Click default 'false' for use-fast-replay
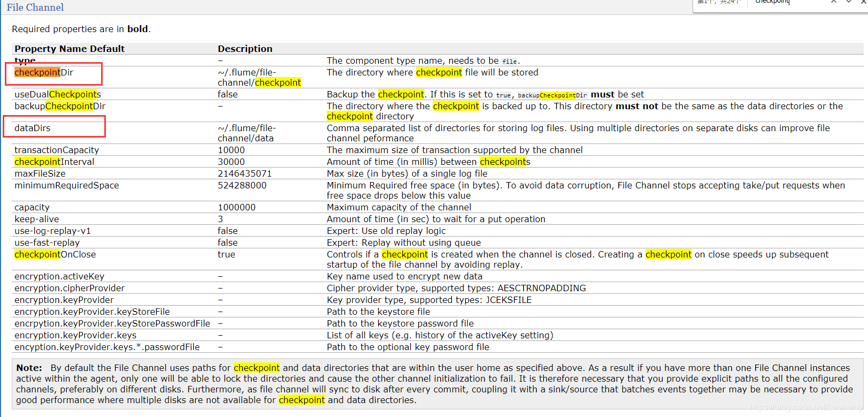 click(x=228, y=242)
